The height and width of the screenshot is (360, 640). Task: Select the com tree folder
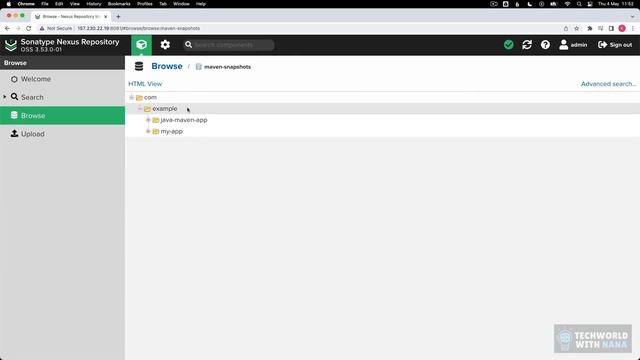click(150, 97)
